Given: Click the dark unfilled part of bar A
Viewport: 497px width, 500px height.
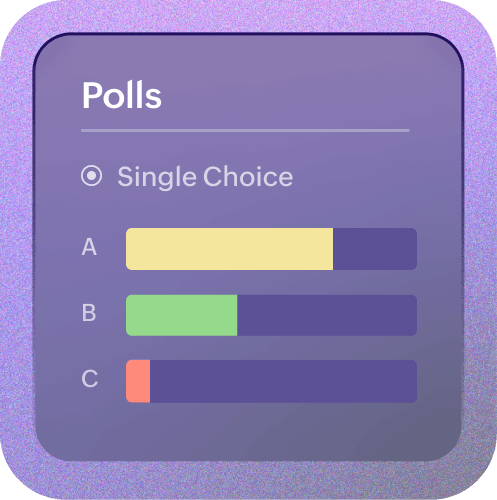Looking at the screenshot, I should click(375, 249).
